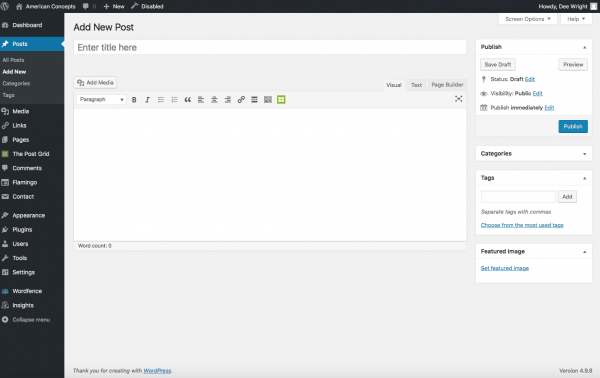Click the Preview button
Viewport: 600px width, 378px height.
573,65
